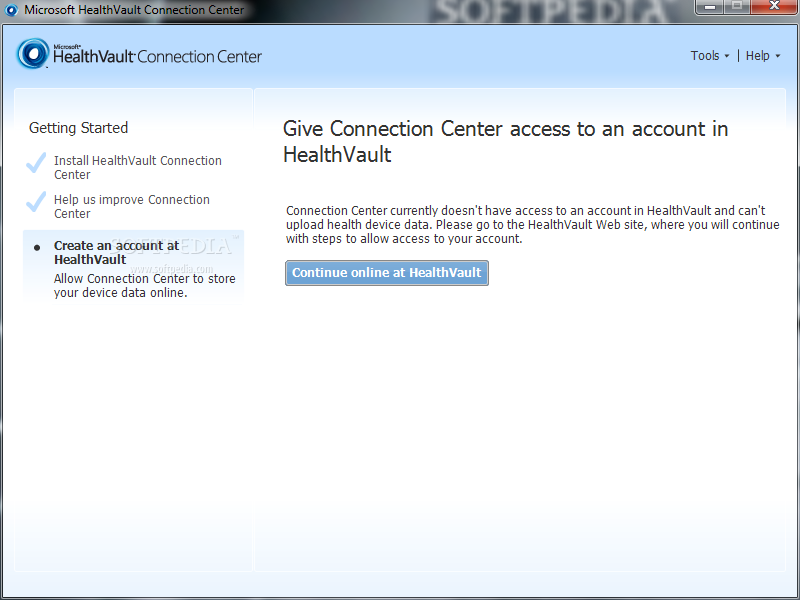The height and width of the screenshot is (600, 800).
Task: Maximize the Connection Center window
Action: pyautogui.click(x=737, y=7)
